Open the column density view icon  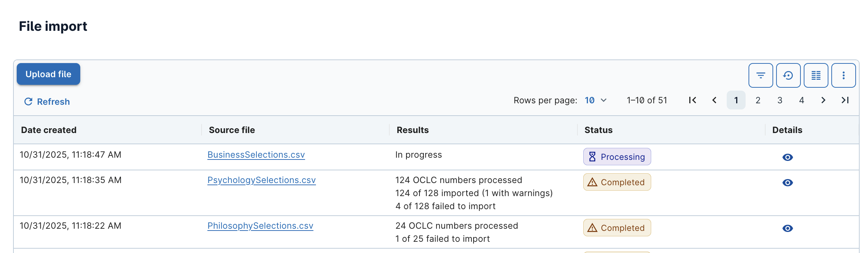[x=816, y=75]
